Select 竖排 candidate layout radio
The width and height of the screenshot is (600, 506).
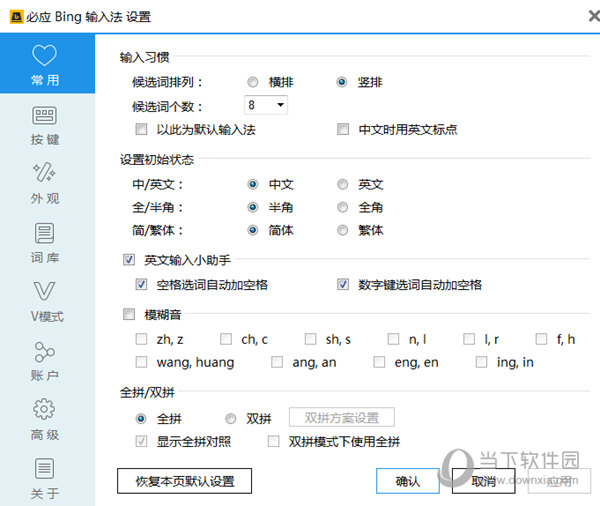[x=342, y=82]
